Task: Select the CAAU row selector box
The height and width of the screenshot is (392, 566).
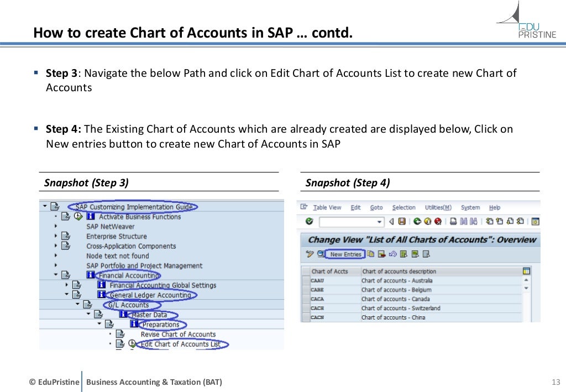Action: 306,281
